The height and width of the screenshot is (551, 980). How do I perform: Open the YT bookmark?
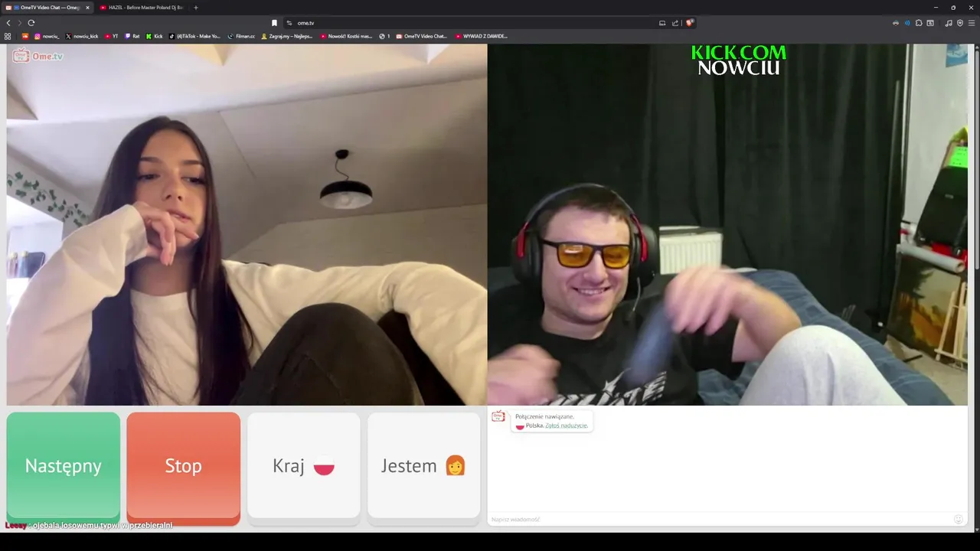point(111,36)
